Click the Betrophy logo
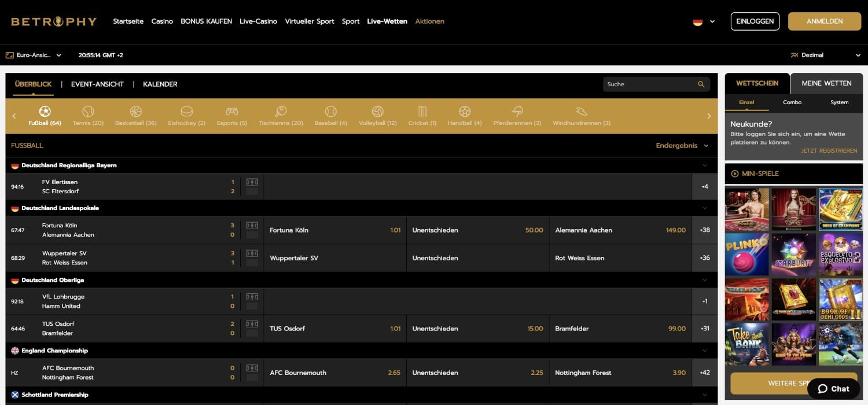 coord(54,21)
